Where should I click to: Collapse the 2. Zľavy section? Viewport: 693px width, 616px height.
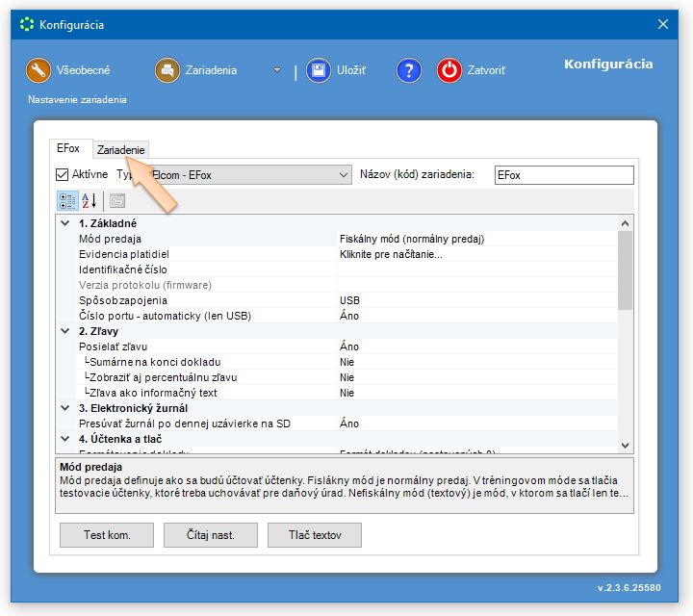point(64,331)
